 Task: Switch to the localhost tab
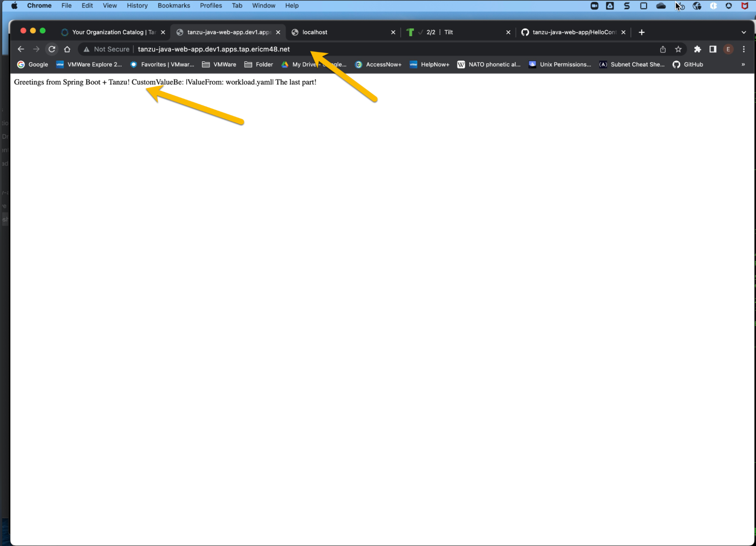pyautogui.click(x=340, y=32)
